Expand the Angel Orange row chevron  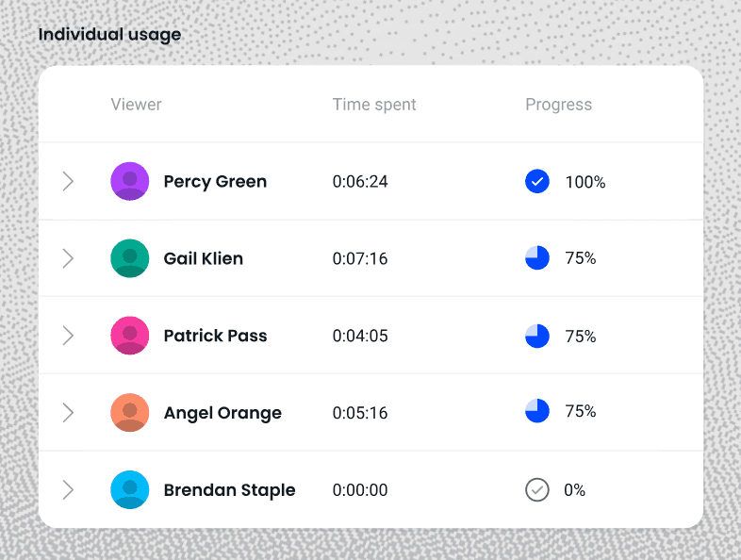pos(68,413)
